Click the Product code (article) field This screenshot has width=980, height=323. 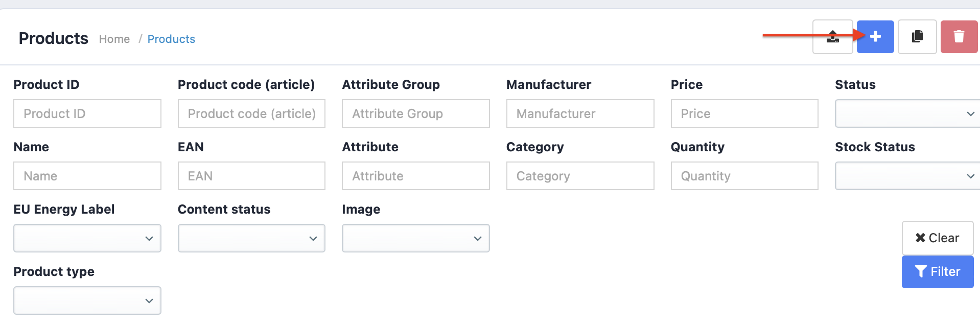pyautogui.click(x=251, y=113)
